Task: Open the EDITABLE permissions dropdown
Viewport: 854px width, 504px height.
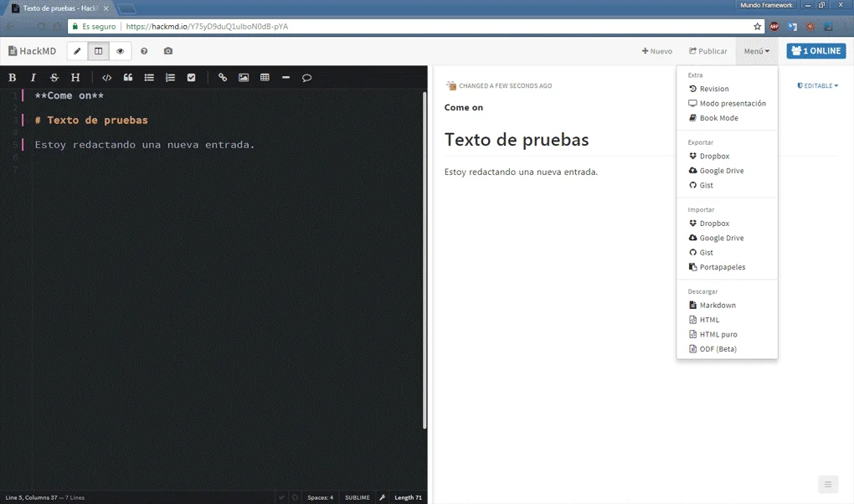Action: [x=817, y=85]
